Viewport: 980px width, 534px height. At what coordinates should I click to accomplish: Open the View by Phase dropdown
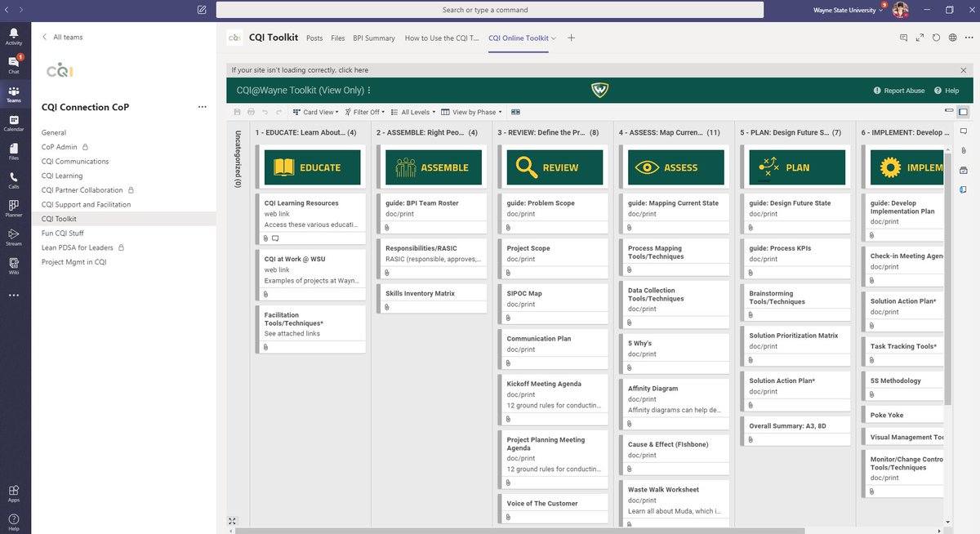tap(471, 112)
